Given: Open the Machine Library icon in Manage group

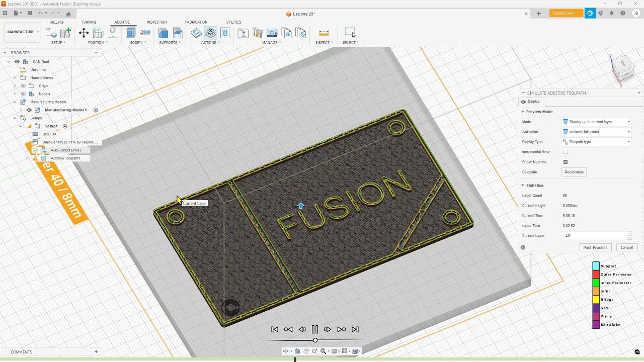Looking at the screenshot, I should tap(272, 33).
